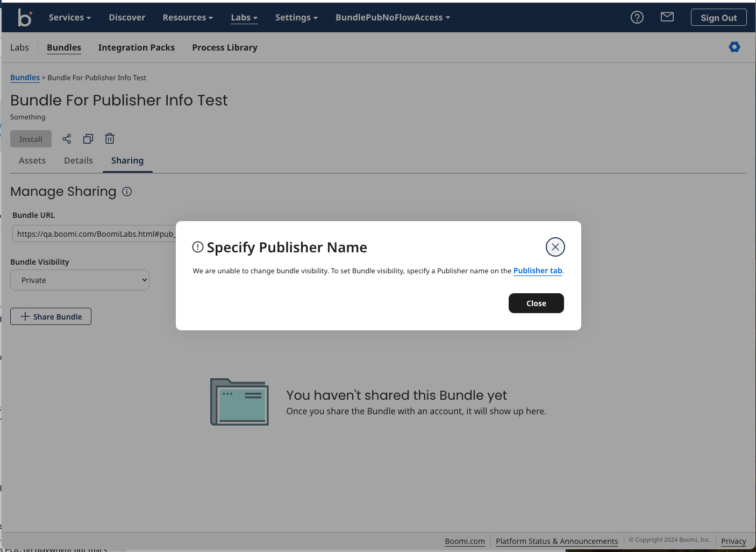Click the Bundle URL text field

point(94,234)
